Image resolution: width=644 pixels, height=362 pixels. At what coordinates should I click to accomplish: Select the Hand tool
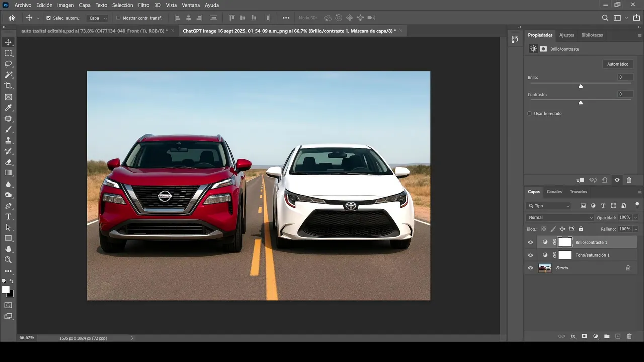coord(8,249)
